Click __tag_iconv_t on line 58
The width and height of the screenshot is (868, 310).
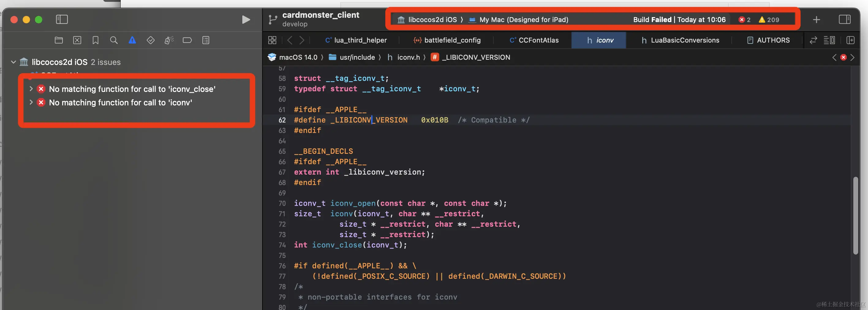[355, 78]
